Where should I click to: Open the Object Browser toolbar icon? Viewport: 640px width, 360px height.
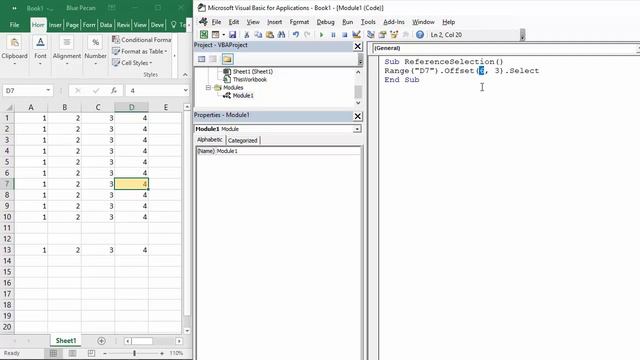394,35
